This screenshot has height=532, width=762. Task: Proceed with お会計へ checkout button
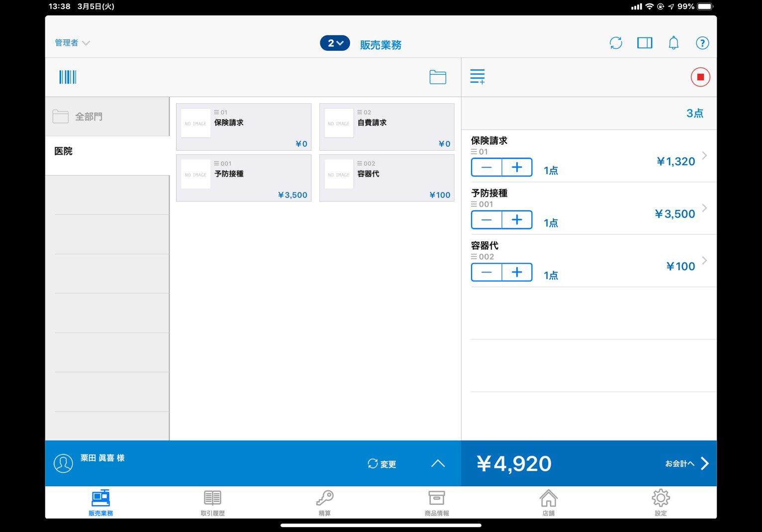tap(686, 463)
